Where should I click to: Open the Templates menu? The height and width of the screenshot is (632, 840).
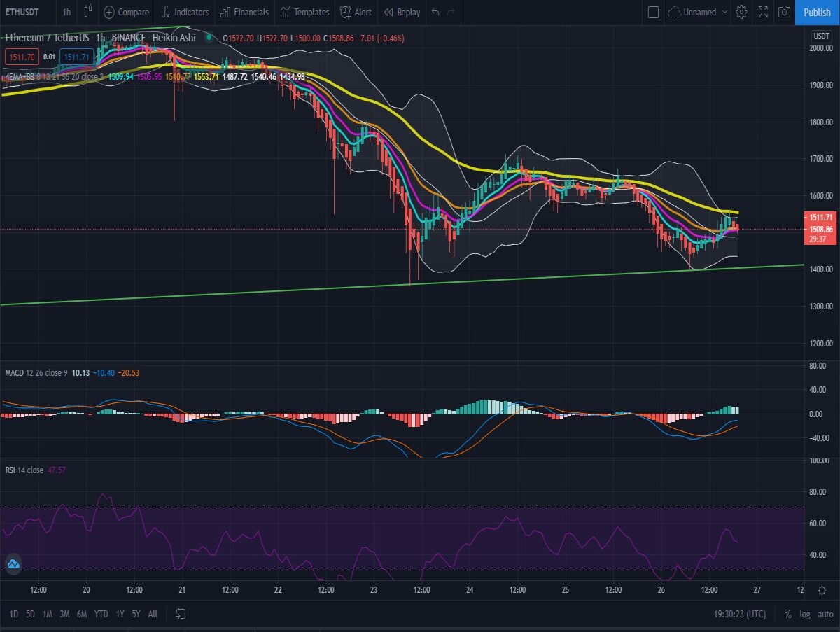[x=304, y=12]
